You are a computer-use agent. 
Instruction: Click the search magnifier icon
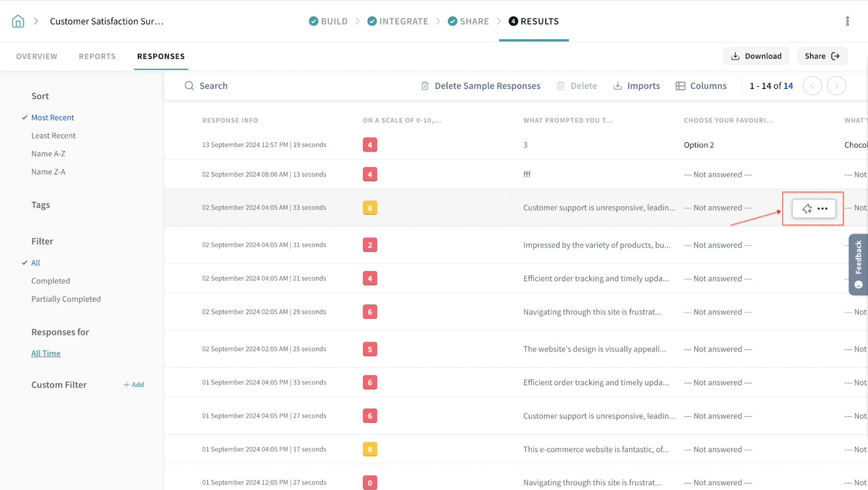coord(189,86)
